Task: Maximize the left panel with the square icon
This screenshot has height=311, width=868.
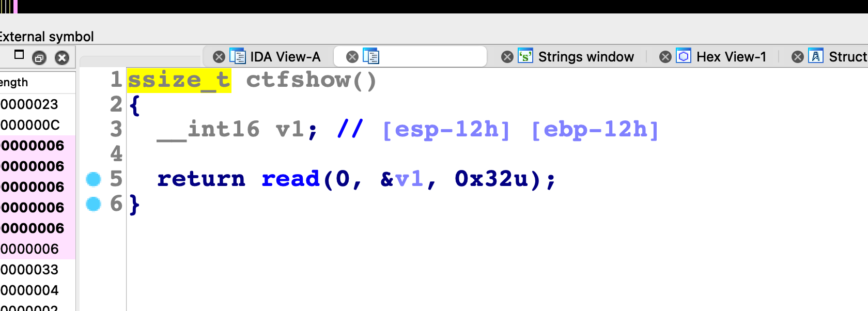Action: click(19, 55)
